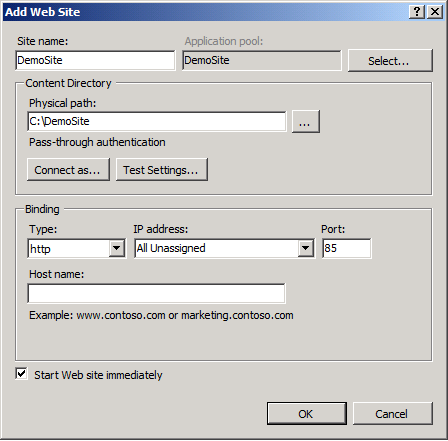Click into the Physical path field
448x441 pixels.
[x=157, y=121]
